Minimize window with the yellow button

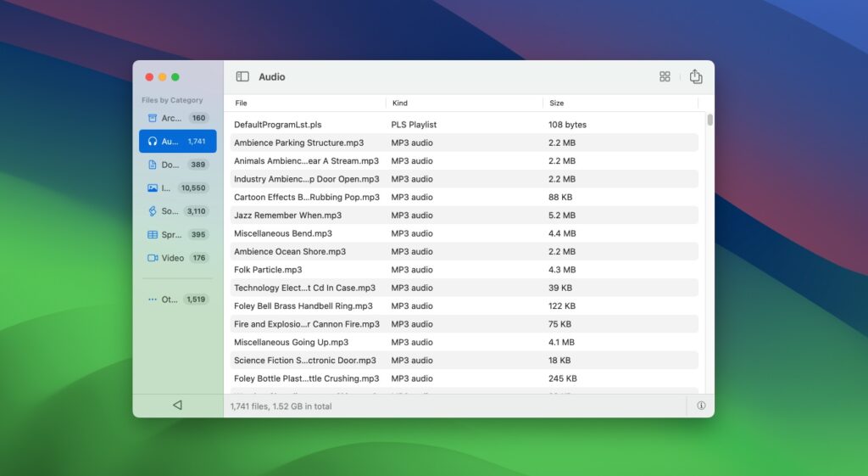point(162,77)
